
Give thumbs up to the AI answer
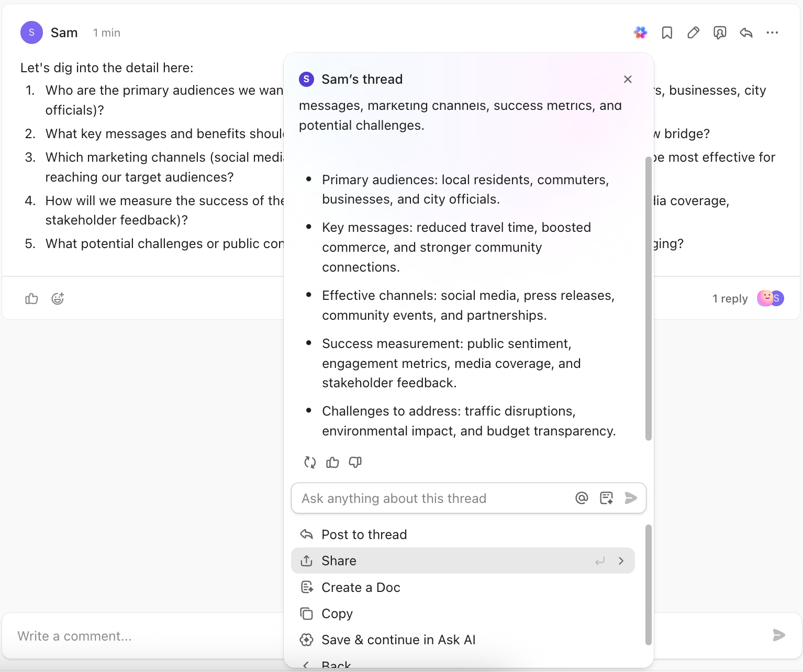point(332,462)
